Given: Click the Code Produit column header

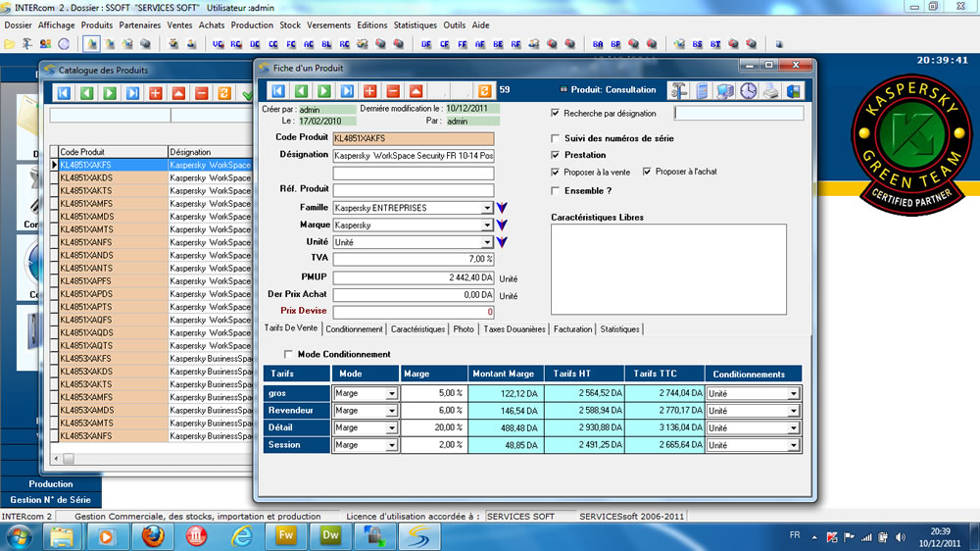Looking at the screenshot, I should (x=113, y=152).
